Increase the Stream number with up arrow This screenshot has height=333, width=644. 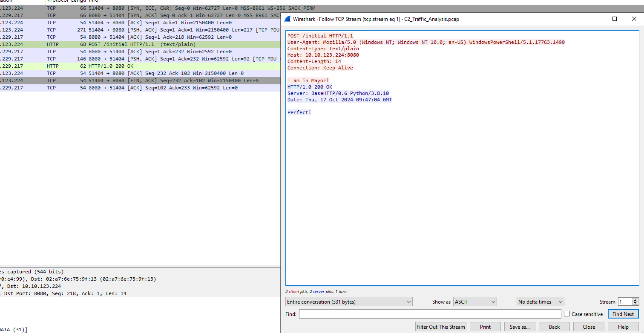[x=635, y=300]
